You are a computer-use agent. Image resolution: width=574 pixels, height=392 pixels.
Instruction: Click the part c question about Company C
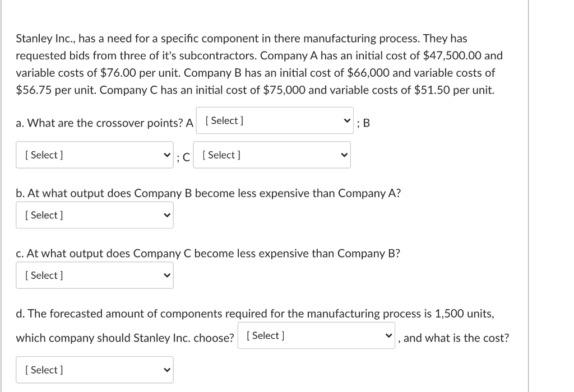point(209,253)
